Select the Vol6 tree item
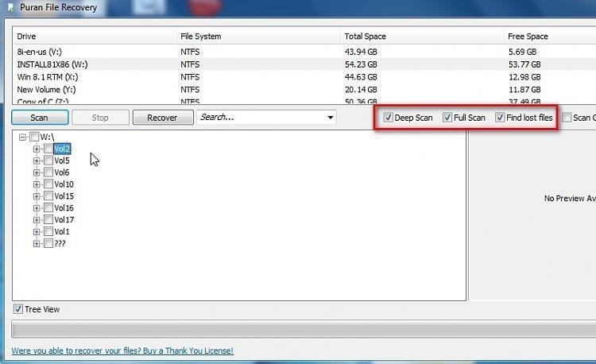Screen dimensions: 596x364 tap(62, 172)
